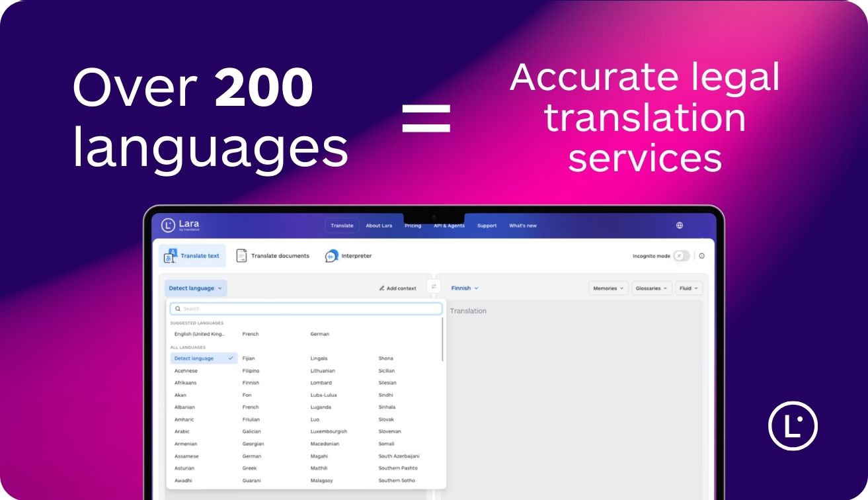Open the globe language selector in navbar
The width and height of the screenshot is (868, 500).
678,225
